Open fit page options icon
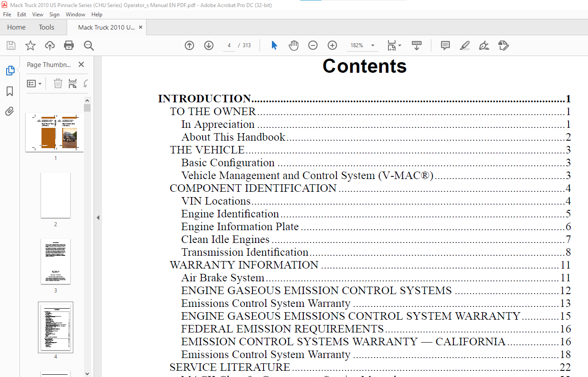The image size is (588, 377). point(394,45)
